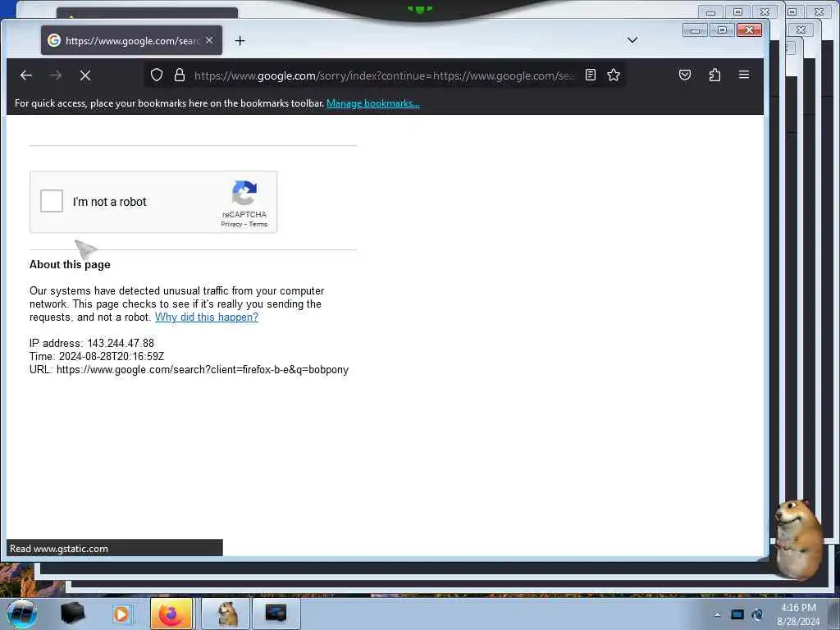
Task: Open the hamster app taskbar button
Action: coord(227,614)
